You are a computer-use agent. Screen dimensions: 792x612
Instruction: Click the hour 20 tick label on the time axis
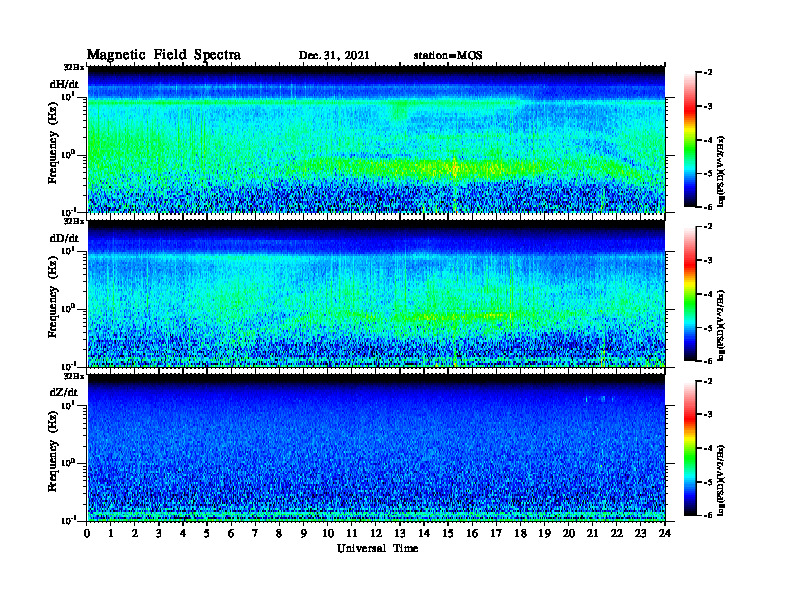[569, 534]
